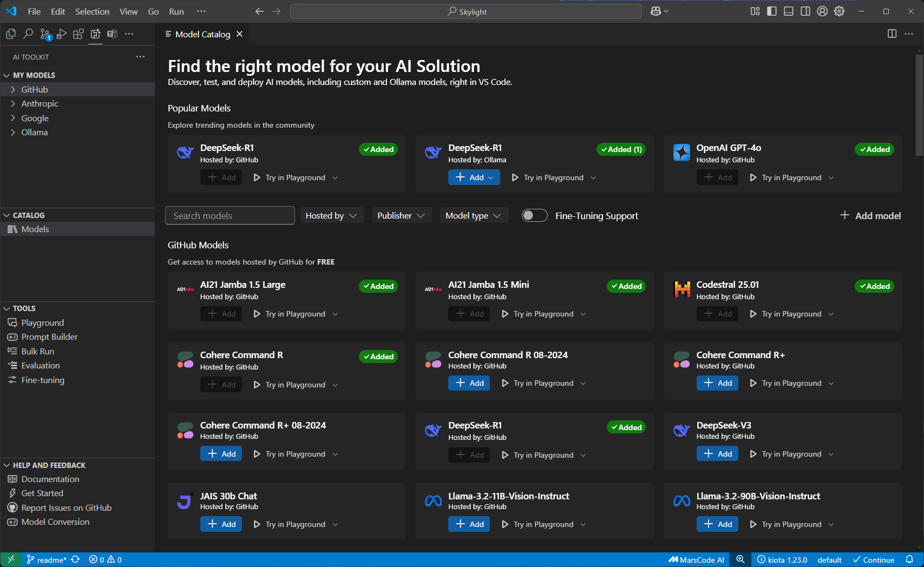924x567 pixels.
Task: Open the Hosted by filter dropdown
Action: [x=331, y=215]
